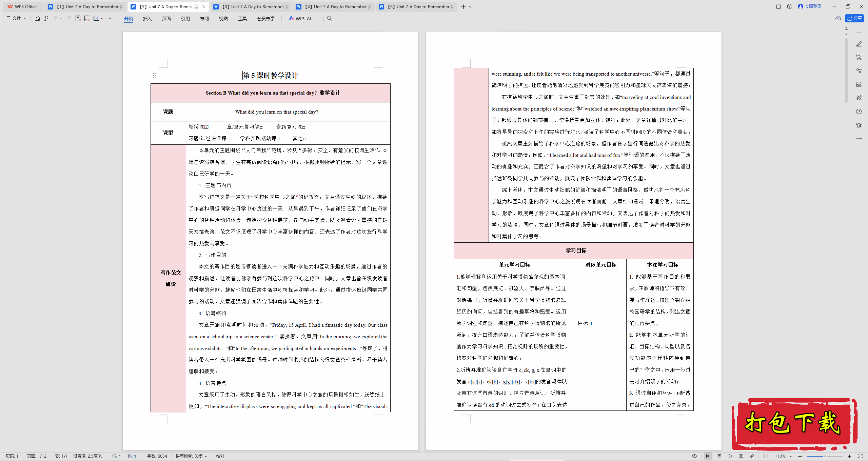Click the table drag handle beside the title
Viewport: 868px width, 461px height.
point(154,75)
